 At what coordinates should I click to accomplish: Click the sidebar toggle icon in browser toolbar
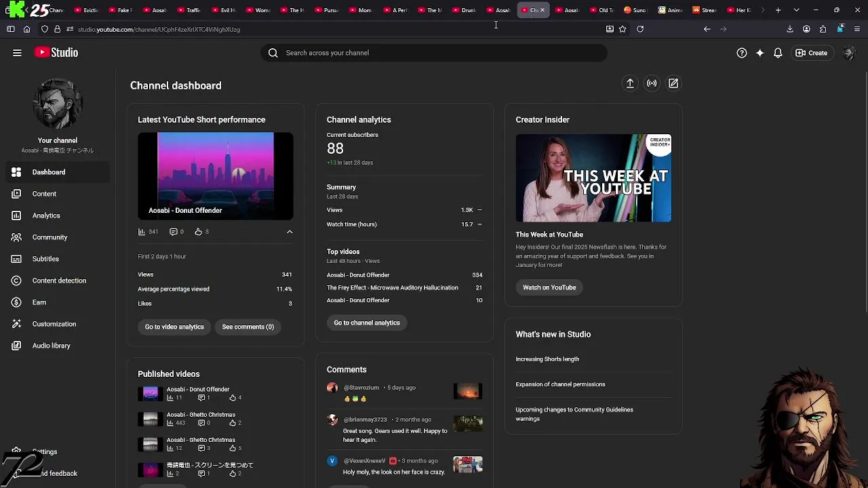(x=11, y=29)
